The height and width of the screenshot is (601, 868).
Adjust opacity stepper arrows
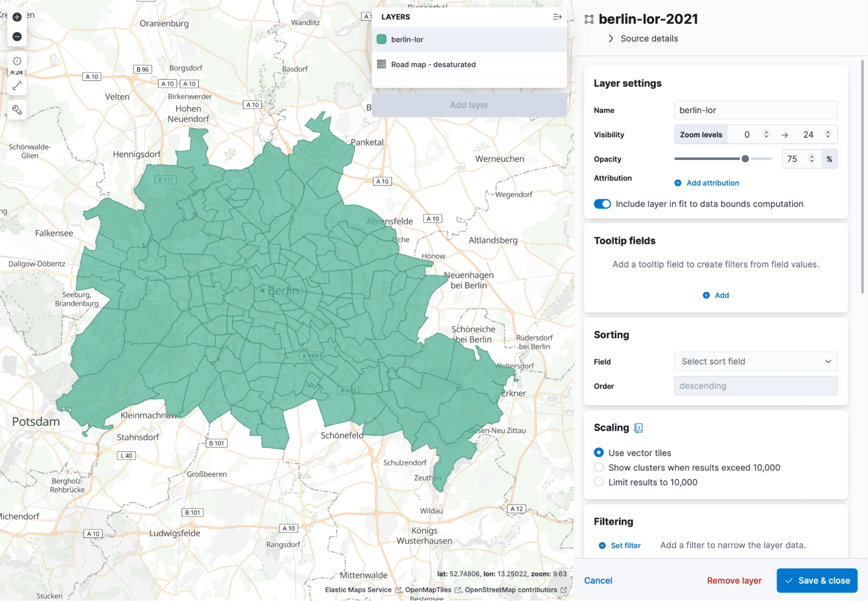pos(812,159)
